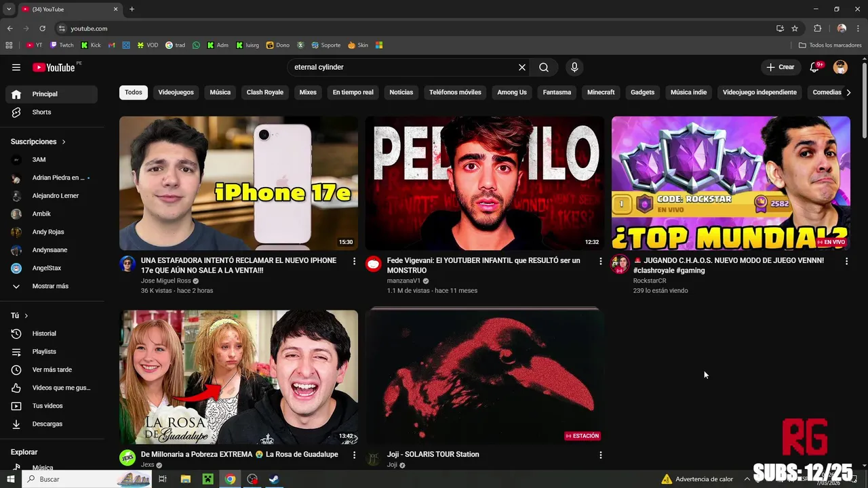Open Playlists in the sidebar
868x488 pixels.
click(52, 352)
